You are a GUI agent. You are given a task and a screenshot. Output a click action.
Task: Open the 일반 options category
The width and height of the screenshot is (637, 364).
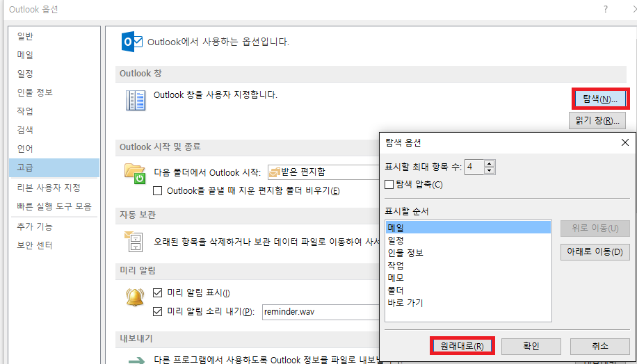click(x=54, y=36)
